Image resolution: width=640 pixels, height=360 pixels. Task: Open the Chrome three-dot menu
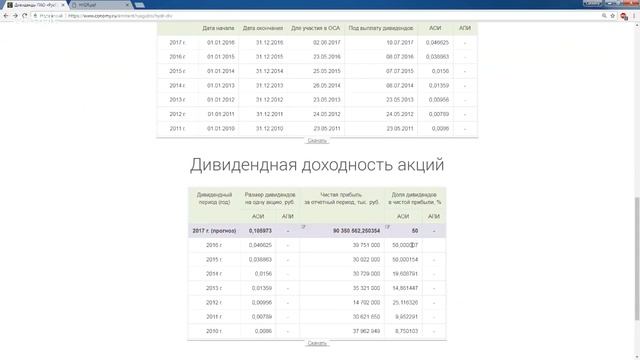[634, 16]
